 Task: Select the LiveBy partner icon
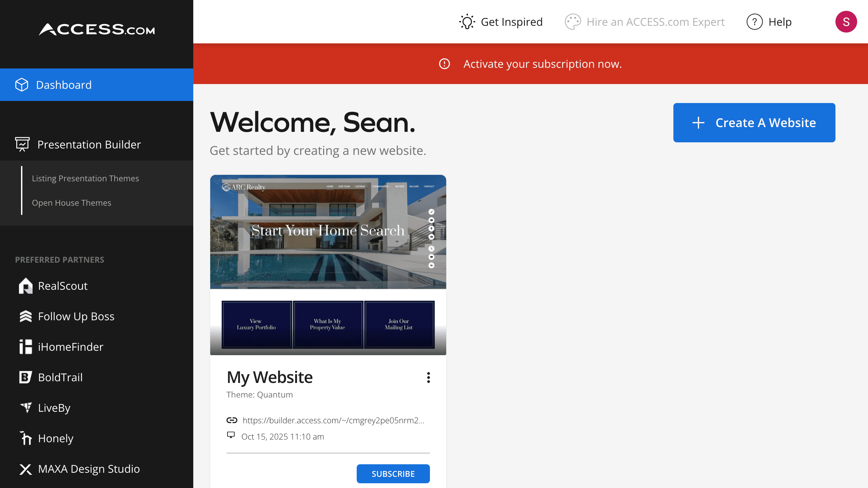click(25, 408)
